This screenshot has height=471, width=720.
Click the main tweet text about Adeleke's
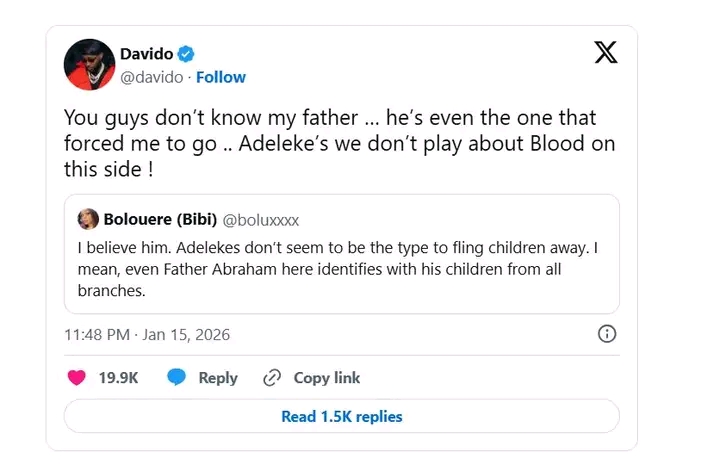coord(339,143)
